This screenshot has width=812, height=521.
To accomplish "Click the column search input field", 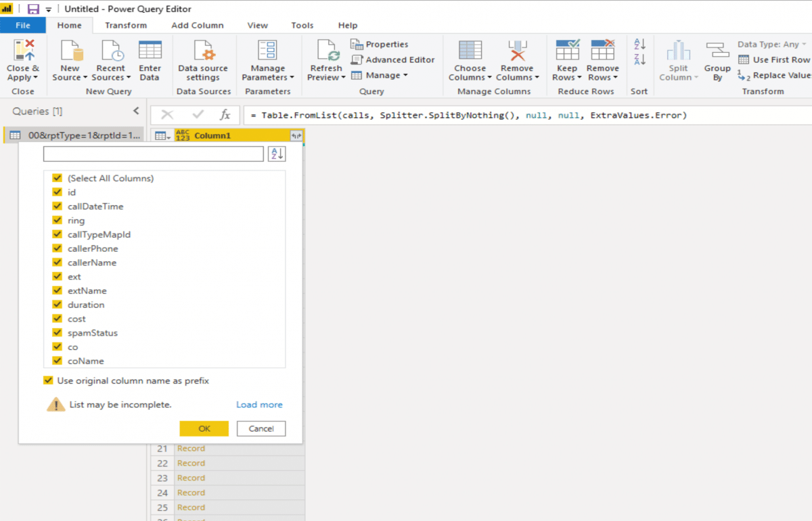I will coord(153,154).
